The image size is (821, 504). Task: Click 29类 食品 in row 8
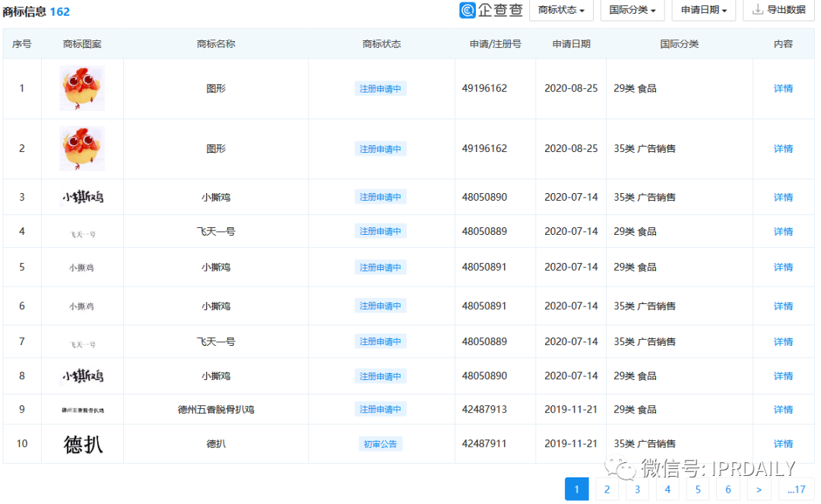[x=635, y=376]
